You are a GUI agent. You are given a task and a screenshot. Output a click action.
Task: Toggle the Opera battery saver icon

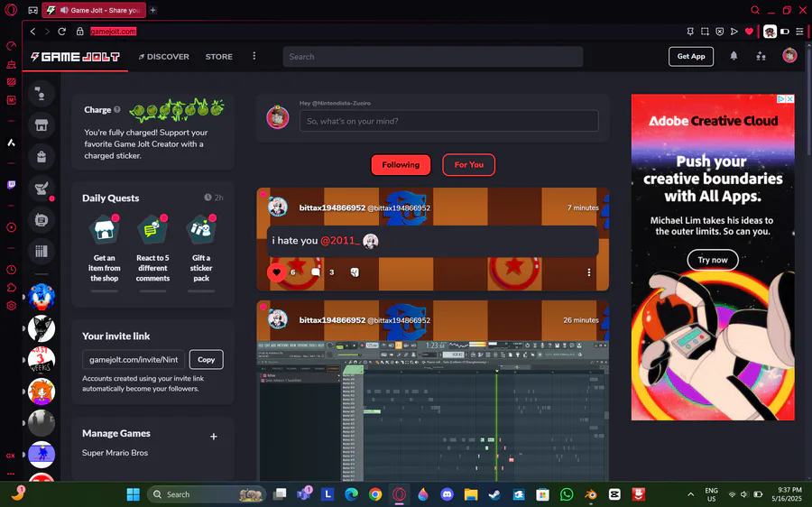point(785,32)
